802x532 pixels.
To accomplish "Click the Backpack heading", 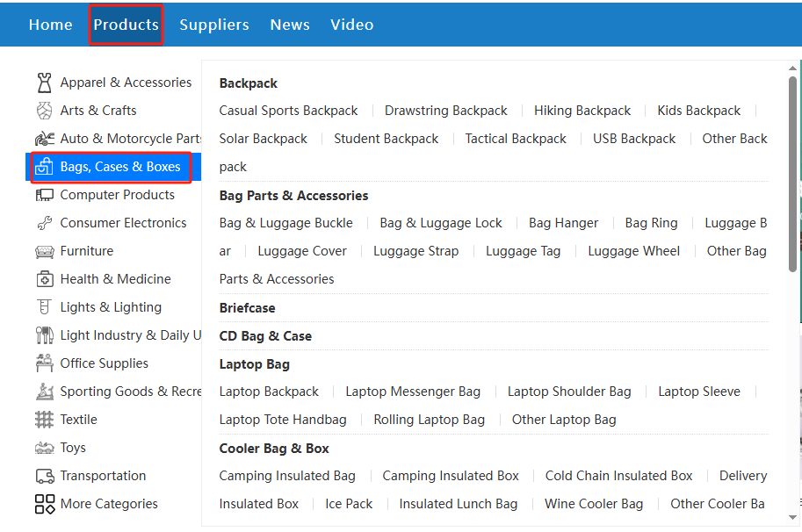I will click(248, 83).
